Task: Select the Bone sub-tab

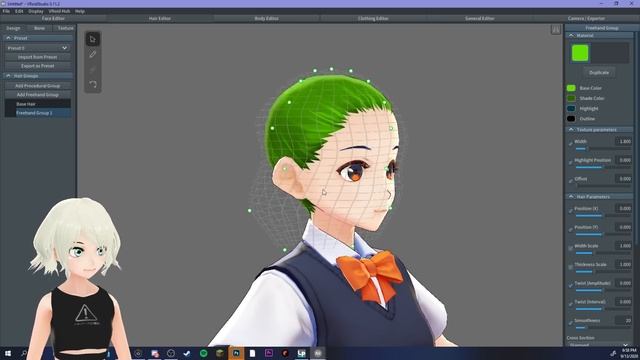Action: (x=40, y=28)
